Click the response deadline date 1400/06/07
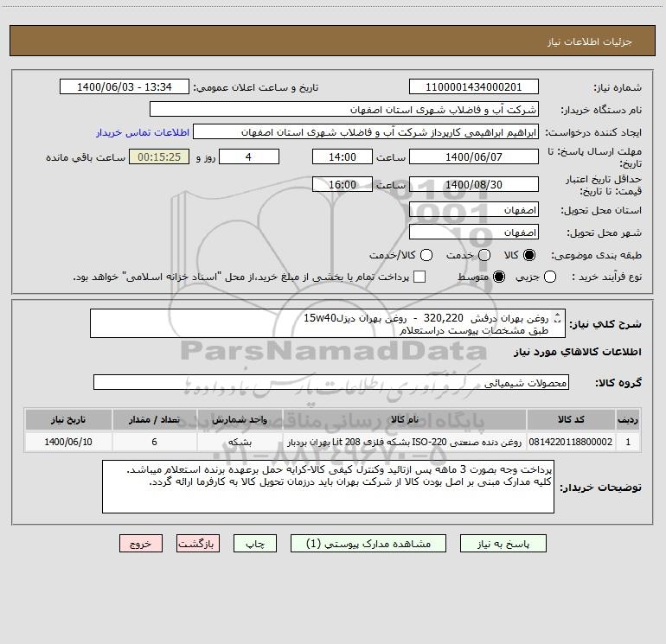This screenshot has height=644, width=666. 474,156
